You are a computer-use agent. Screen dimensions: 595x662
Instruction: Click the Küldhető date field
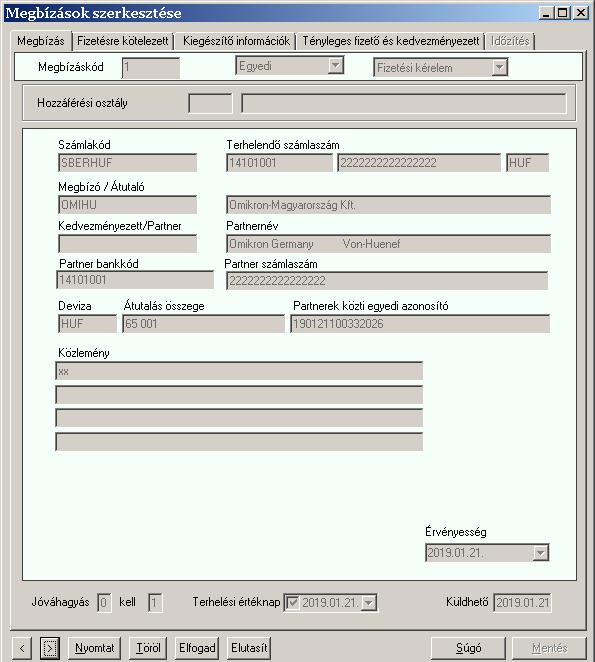coord(522,602)
